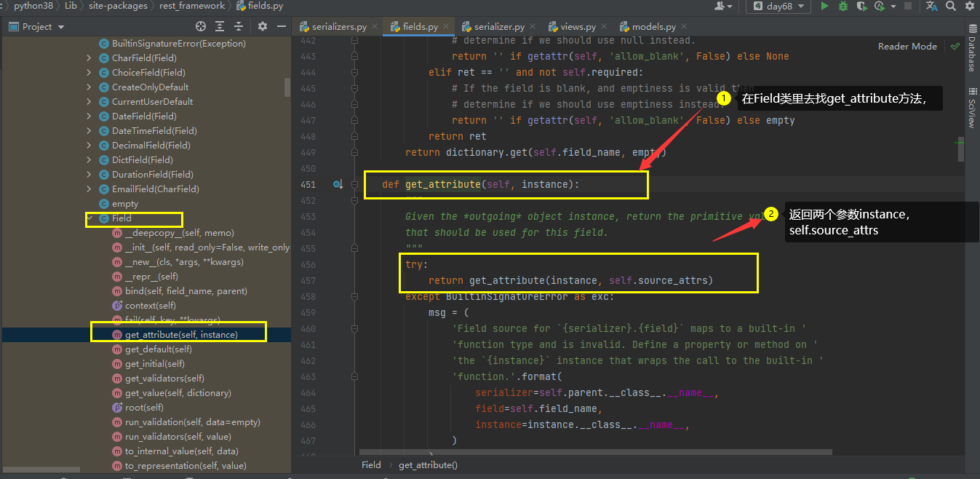
Task: Fold code at line 451 gutter
Action: click(x=354, y=185)
